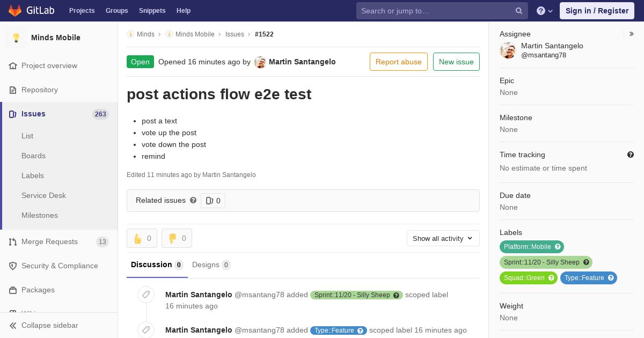Switch to the Designs tab

(211, 264)
